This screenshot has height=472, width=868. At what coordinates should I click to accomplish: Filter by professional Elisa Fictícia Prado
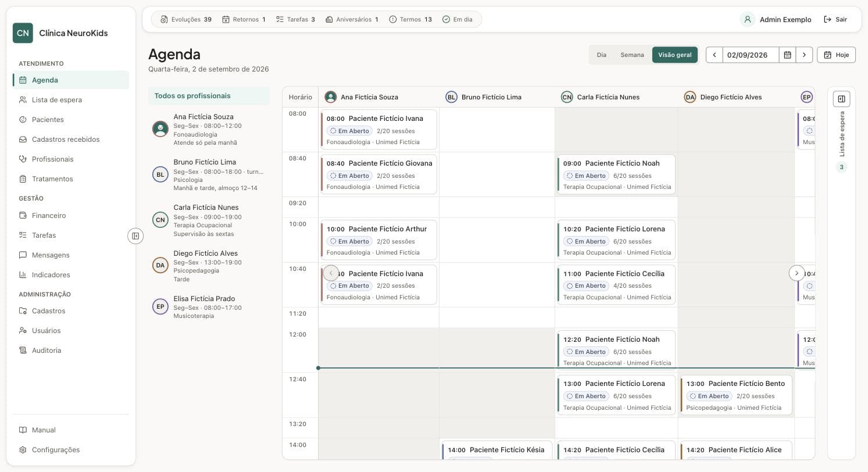point(209,307)
